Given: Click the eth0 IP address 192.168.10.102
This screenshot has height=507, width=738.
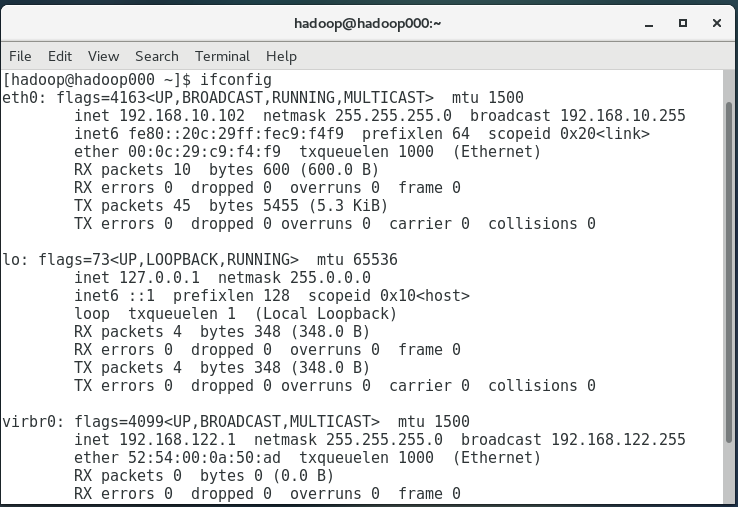Looking at the screenshot, I should coord(182,116).
